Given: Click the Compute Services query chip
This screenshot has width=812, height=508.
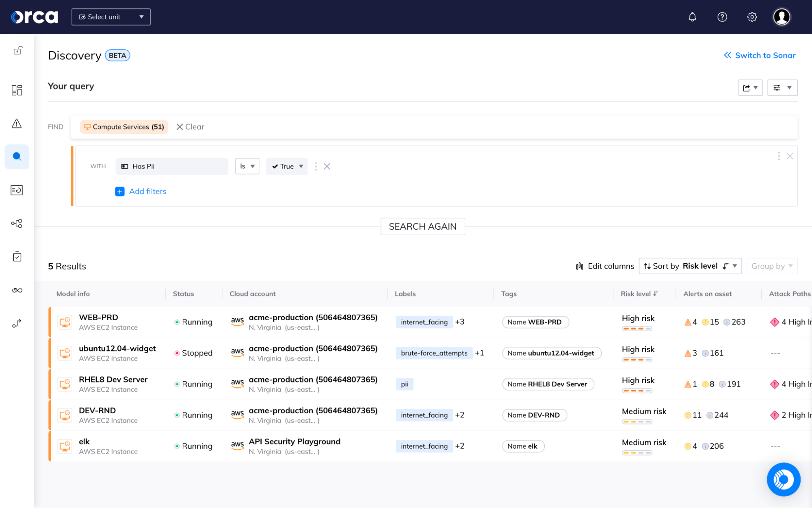Looking at the screenshot, I should (124, 127).
